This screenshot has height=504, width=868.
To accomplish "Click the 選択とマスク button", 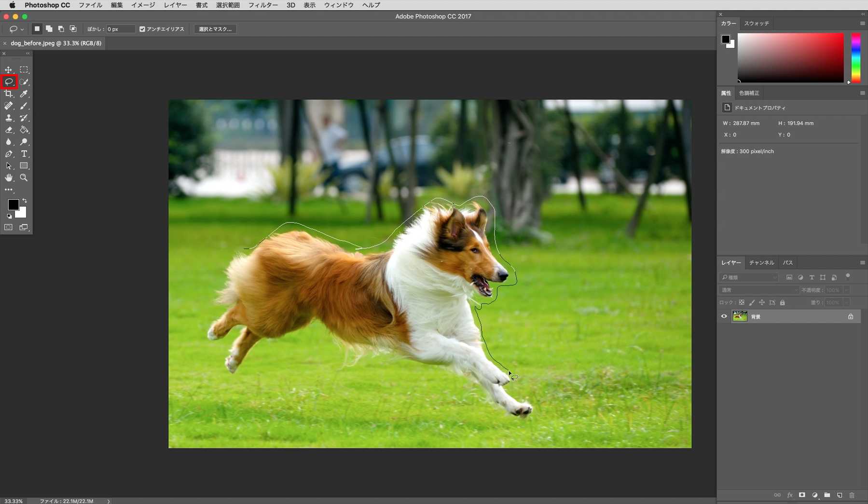I will point(215,29).
